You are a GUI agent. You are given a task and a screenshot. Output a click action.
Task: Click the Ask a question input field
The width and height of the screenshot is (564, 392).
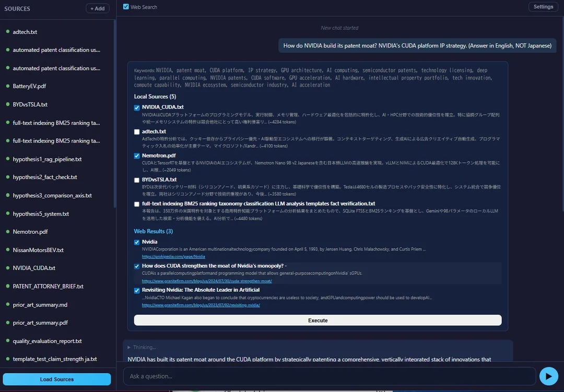point(324,376)
